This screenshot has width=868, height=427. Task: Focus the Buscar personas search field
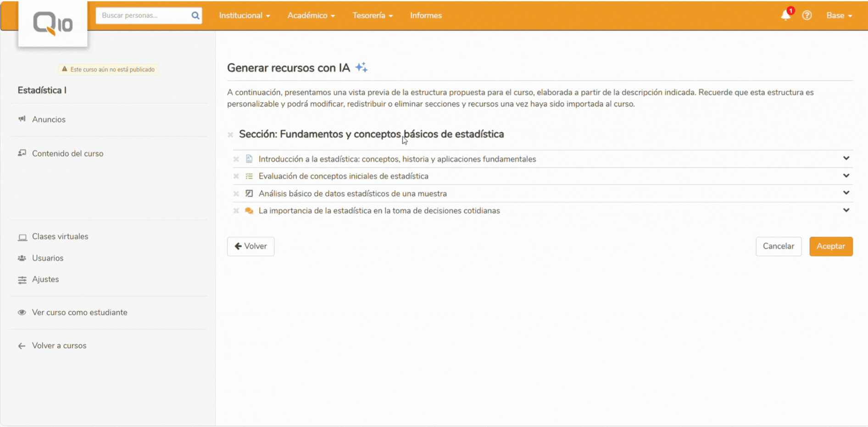144,16
